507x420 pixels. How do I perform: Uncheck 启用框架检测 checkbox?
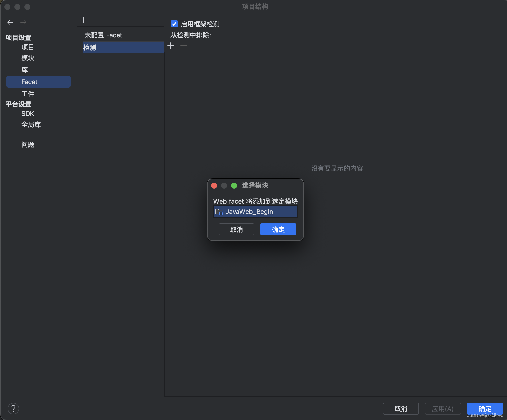coord(174,24)
